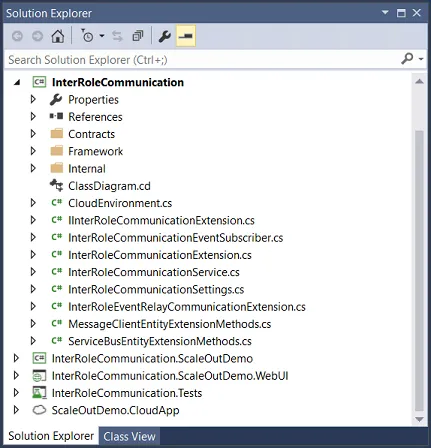
Task: Expand ServiceBusEntityExtensionMethods.cs node
Action: click(x=33, y=341)
